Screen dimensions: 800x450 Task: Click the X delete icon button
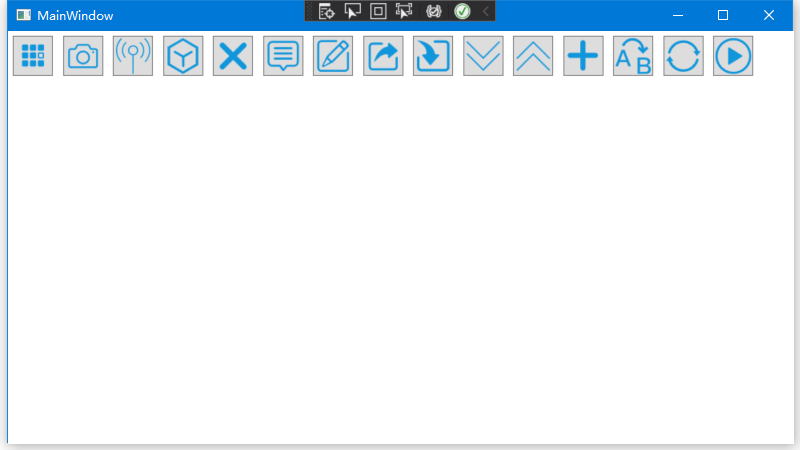[x=233, y=56]
